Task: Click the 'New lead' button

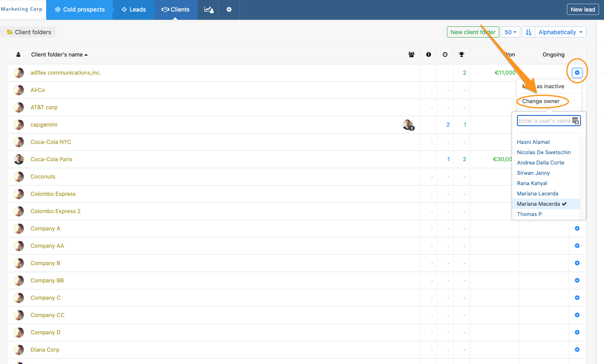Action: point(583,9)
